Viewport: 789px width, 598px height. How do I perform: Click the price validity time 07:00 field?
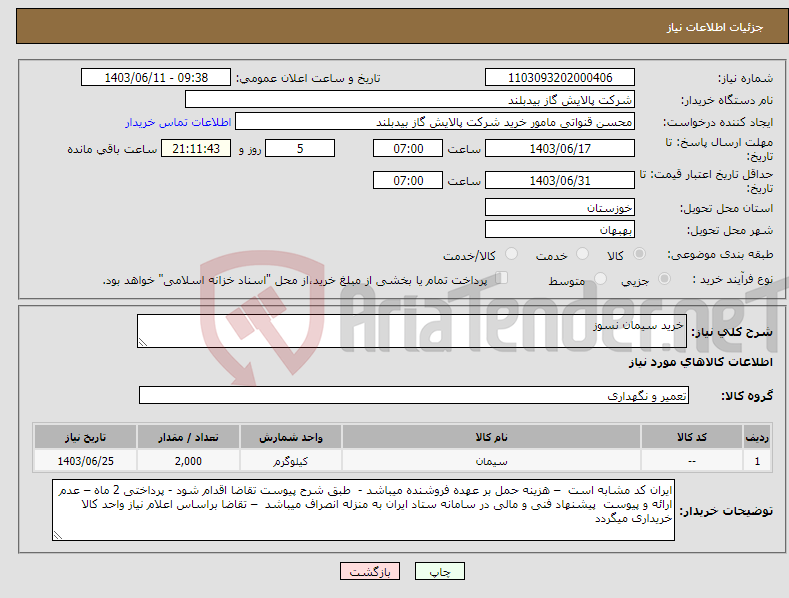[408, 180]
